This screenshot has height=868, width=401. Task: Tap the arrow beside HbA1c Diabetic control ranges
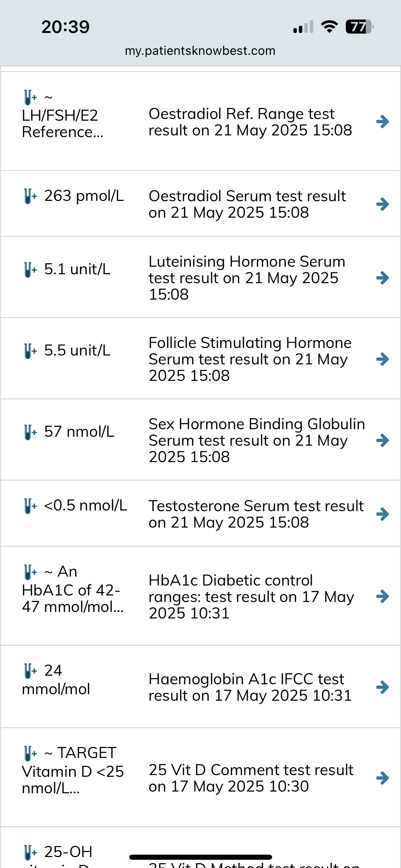tap(382, 596)
